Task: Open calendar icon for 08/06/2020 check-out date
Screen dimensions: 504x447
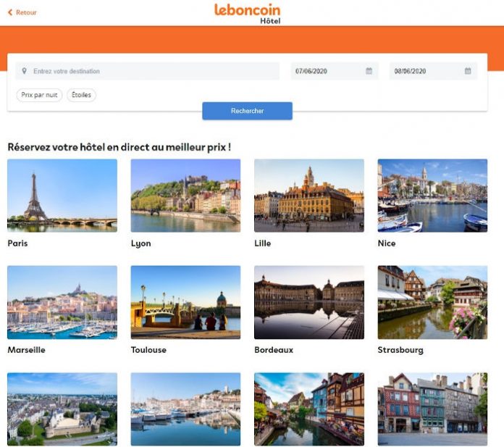Action: click(x=468, y=71)
